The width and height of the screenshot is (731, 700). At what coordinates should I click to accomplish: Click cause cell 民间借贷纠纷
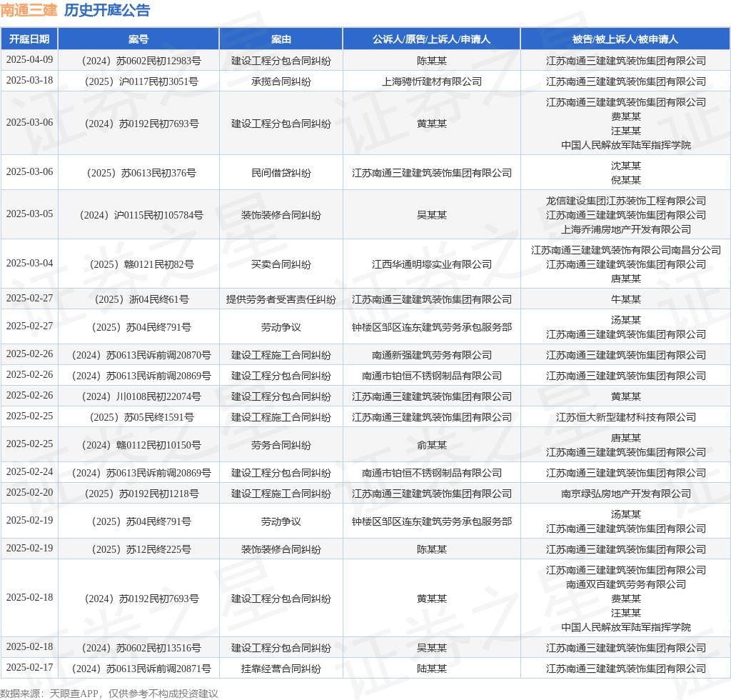coord(281,173)
